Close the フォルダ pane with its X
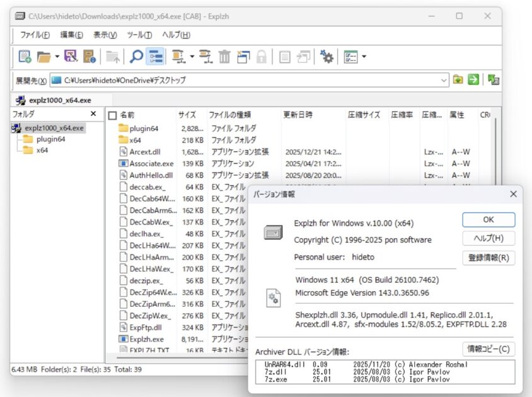Viewport: 532px width, 397px height. click(x=93, y=114)
